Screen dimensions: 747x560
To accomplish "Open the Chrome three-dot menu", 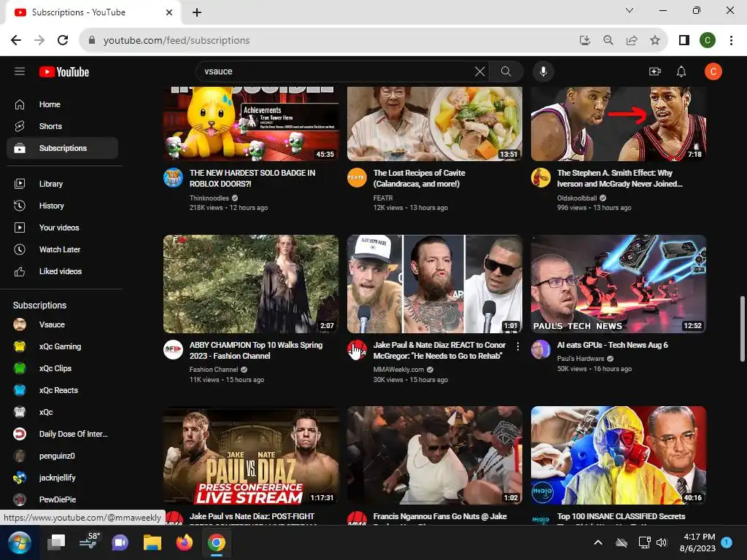I will 731,41.
